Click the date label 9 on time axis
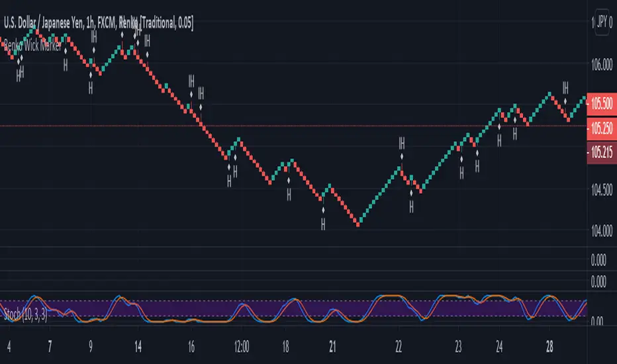617x364 pixels. pyautogui.click(x=91, y=347)
